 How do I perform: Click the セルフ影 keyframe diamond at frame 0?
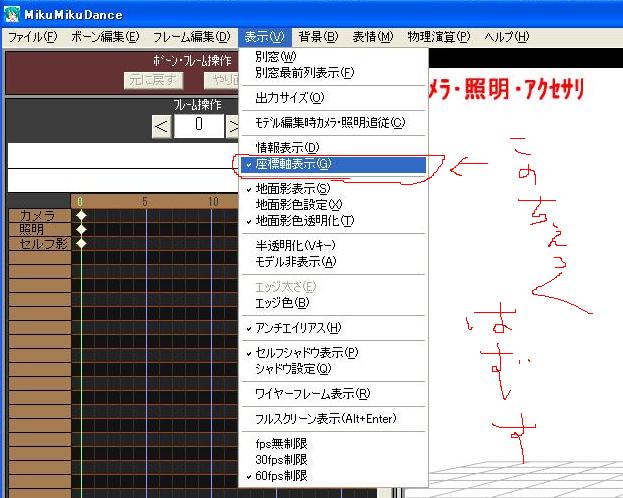coord(81,244)
